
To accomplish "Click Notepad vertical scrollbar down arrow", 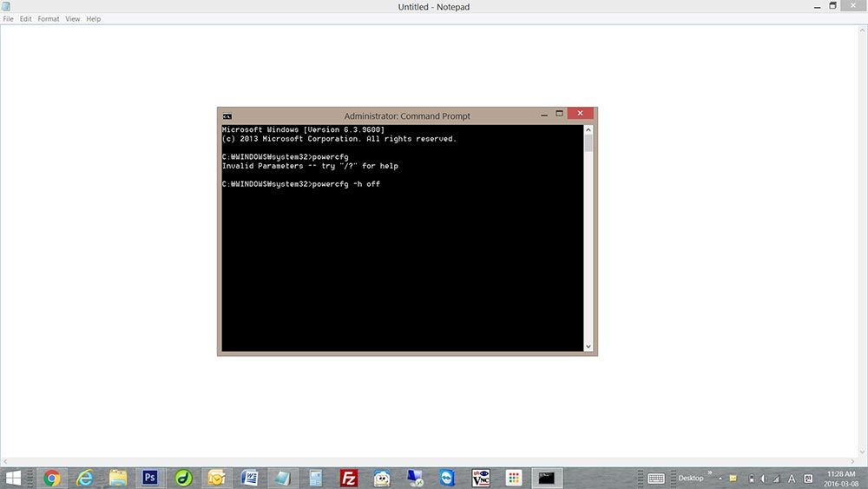I will click(x=863, y=453).
